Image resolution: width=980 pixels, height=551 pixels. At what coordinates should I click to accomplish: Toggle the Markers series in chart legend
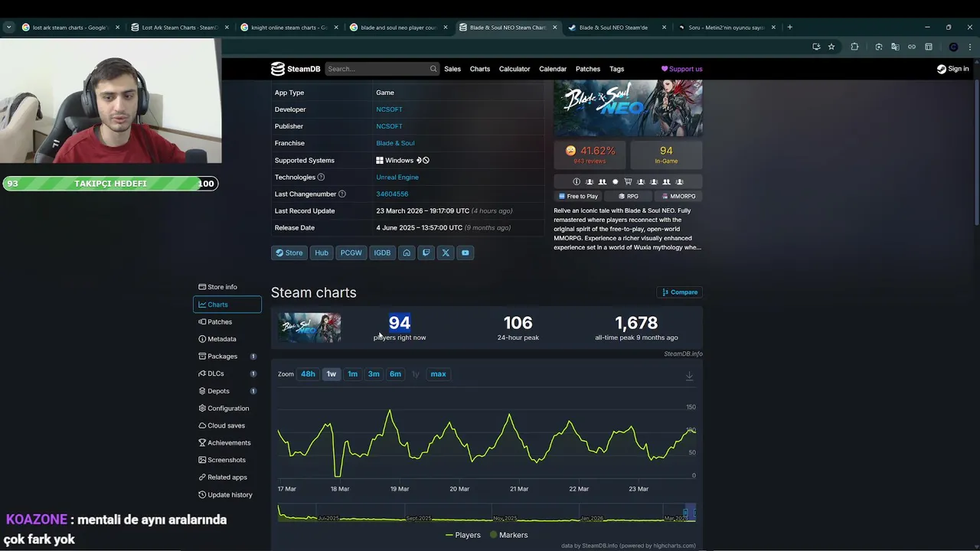tap(508, 535)
